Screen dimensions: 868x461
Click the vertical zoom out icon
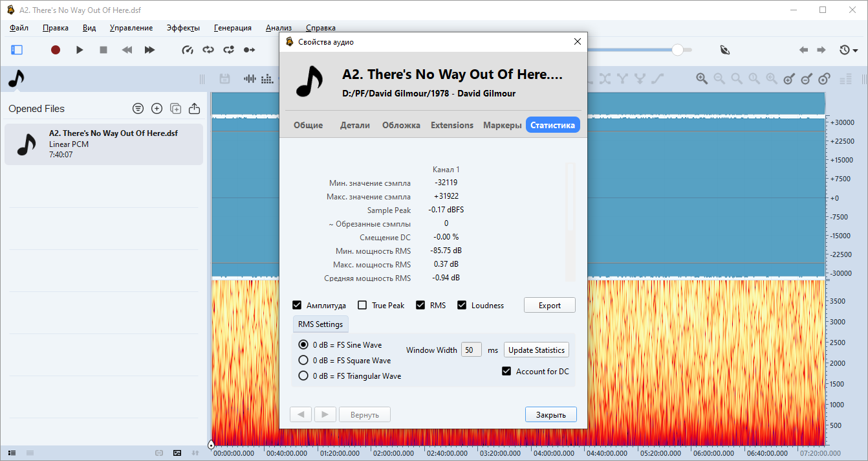(807, 79)
